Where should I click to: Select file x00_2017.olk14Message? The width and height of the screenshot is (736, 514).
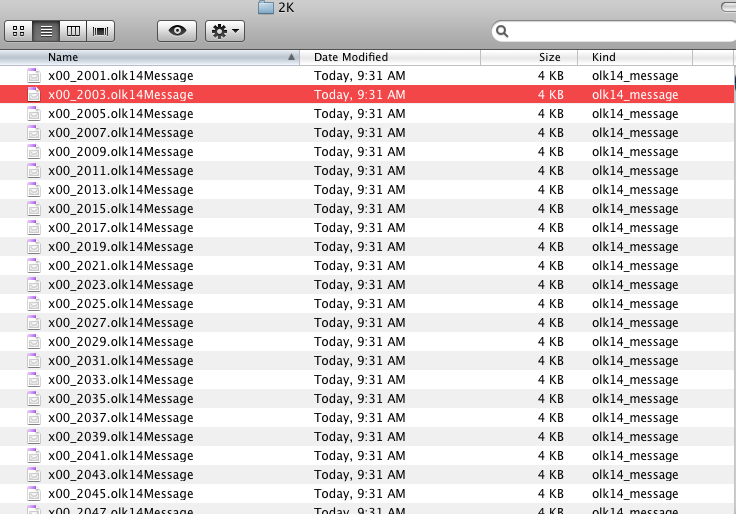point(366,228)
